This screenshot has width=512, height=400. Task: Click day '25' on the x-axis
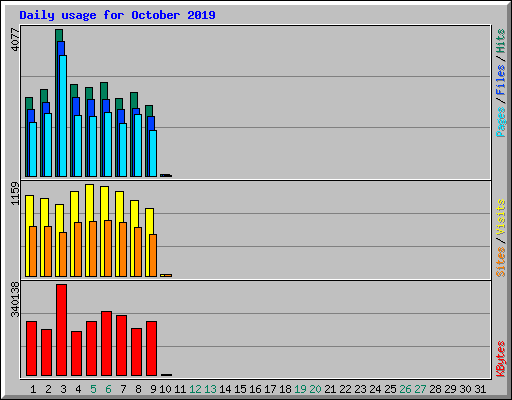390,389
